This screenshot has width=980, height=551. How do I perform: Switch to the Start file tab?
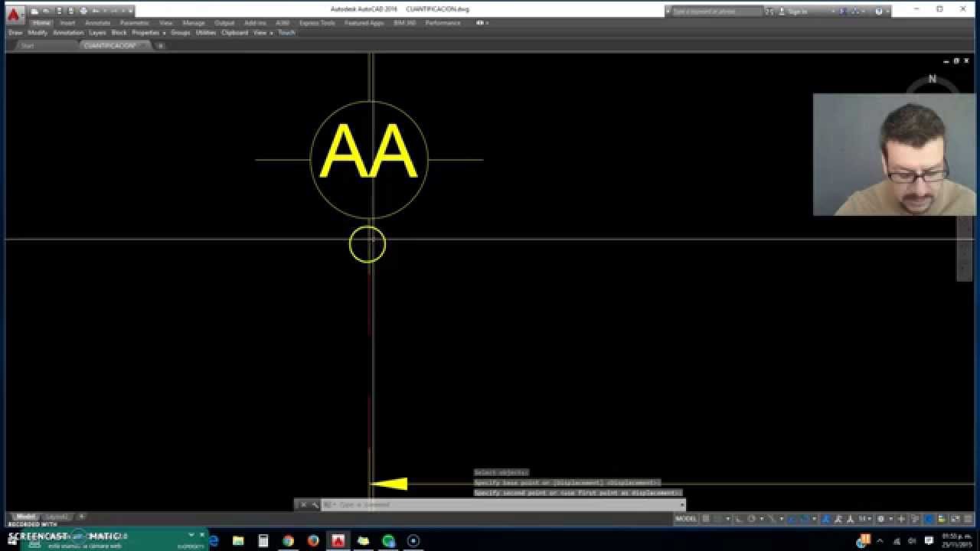click(28, 46)
